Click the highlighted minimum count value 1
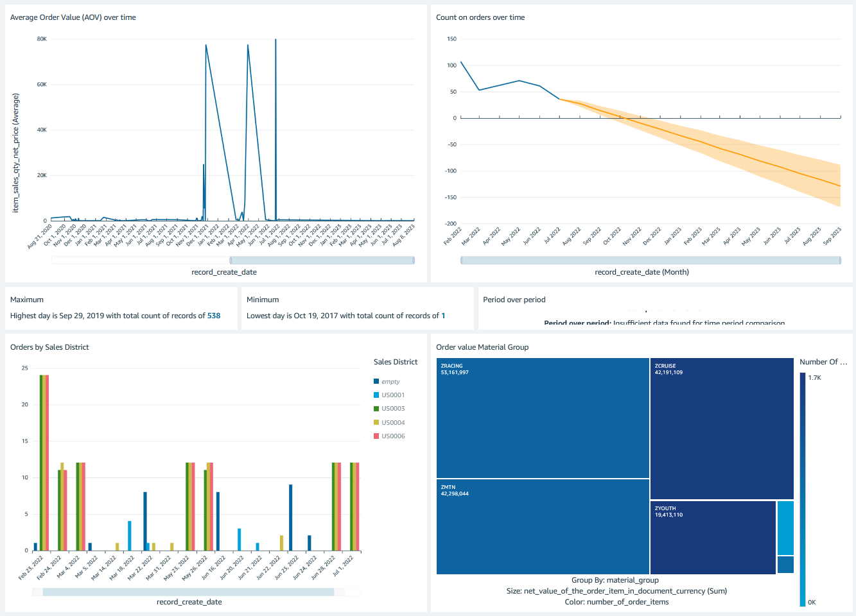This screenshot has height=616, width=856. (443, 316)
